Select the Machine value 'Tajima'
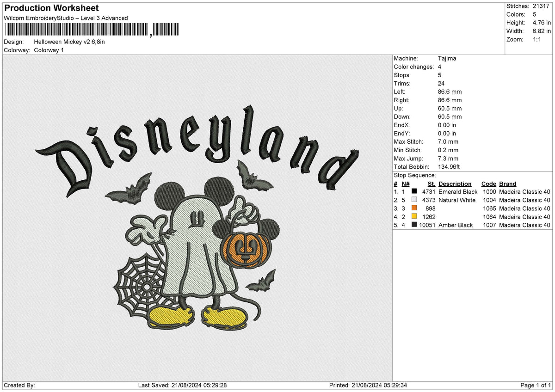This screenshot has height=392, width=555. click(x=446, y=59)
